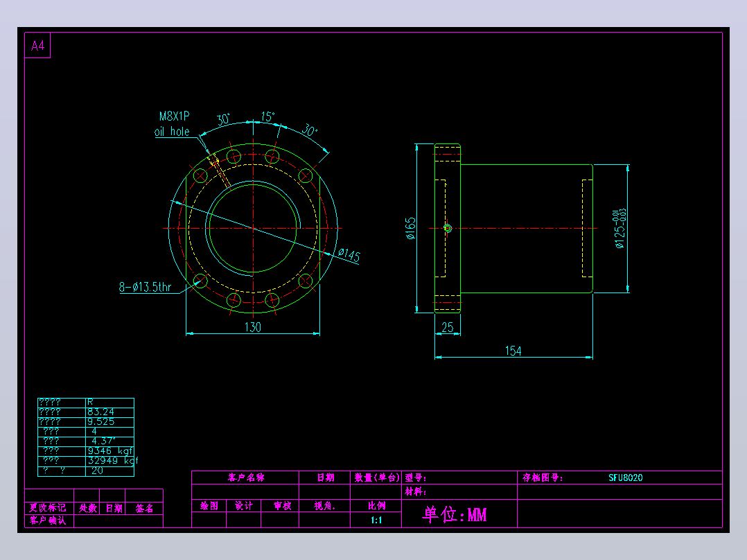Select the ø145 bolt circle dimension

[x=349, y=254]
